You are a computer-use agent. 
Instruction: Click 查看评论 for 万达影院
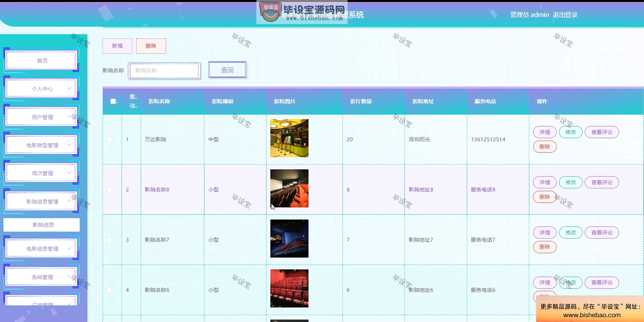click(x=602, y=132)
